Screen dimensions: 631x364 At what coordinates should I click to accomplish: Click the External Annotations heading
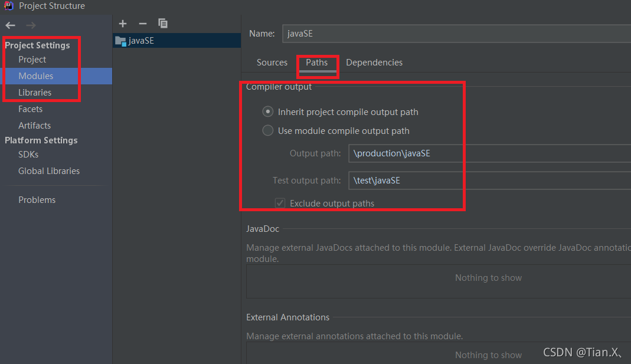tap(287, 317)
